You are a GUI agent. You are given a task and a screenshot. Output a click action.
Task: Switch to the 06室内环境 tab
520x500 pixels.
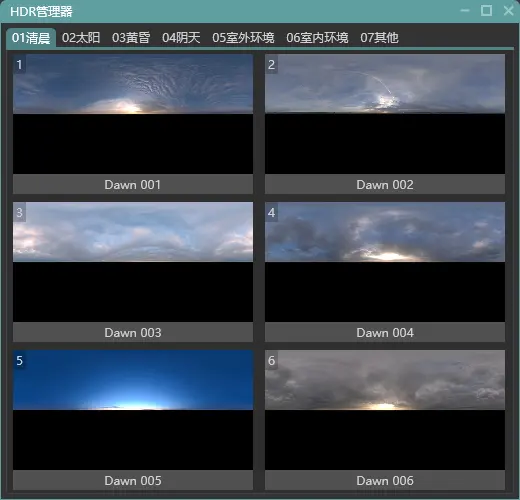pyautogui.click(x=317, y=38)
